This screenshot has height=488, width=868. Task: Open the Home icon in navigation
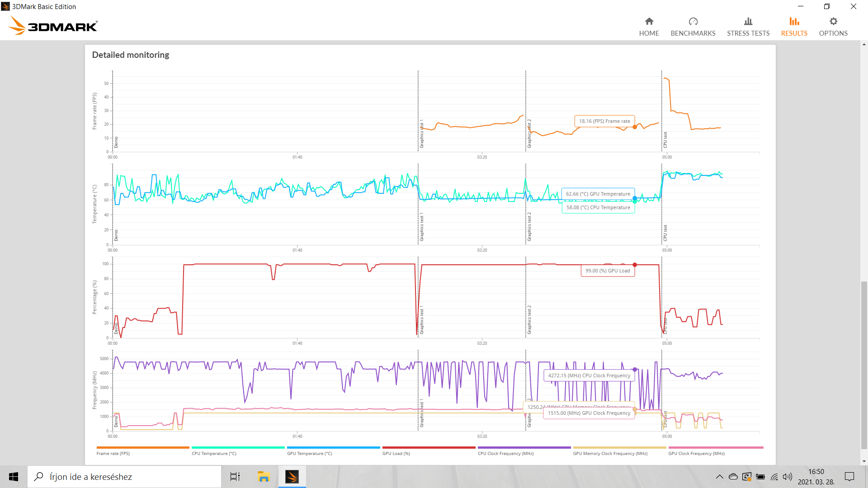(649, 21)
